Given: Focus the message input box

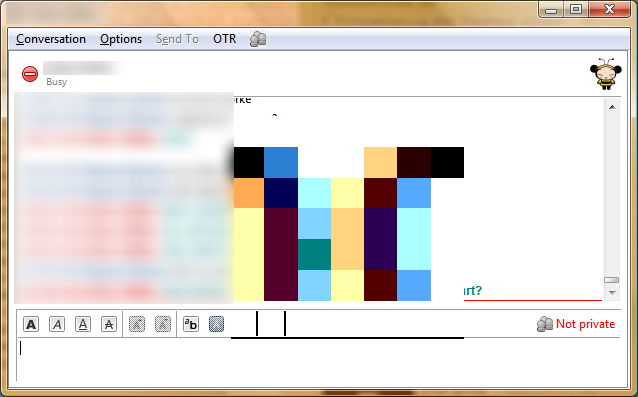Looking at the screenshot, I should [x=319, y=360].
